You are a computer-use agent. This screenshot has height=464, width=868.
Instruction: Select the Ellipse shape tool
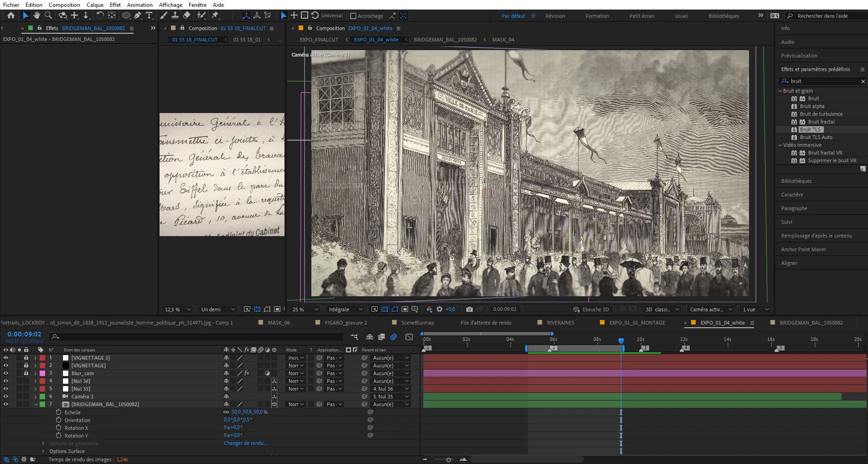126,15
